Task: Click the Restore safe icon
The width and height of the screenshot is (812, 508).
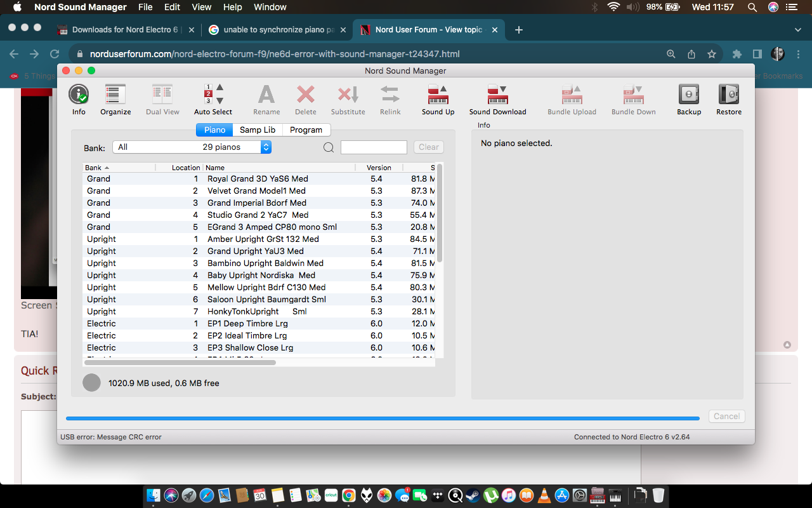Action: pos(729,95)
